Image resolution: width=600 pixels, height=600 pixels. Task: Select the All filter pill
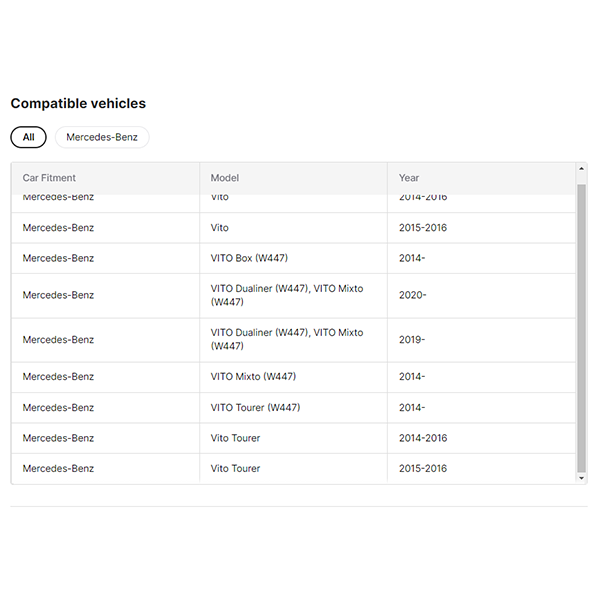(x=28, y=137)
